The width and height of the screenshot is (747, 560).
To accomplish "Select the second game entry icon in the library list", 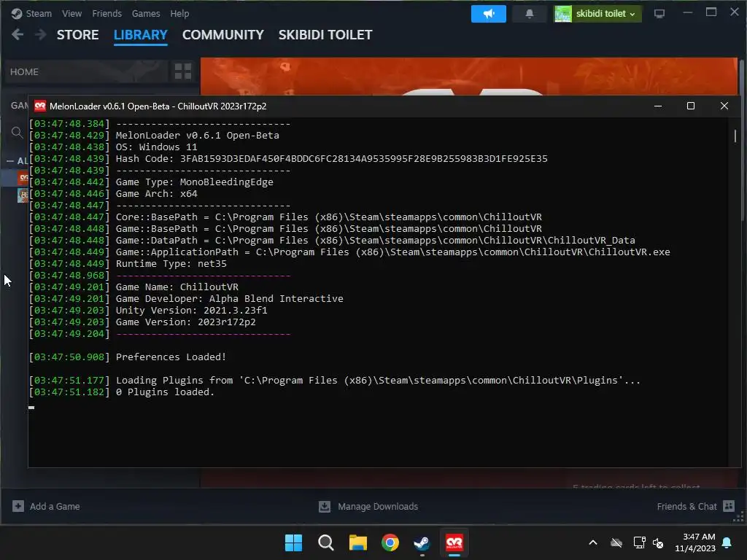I will click(x=23, y=195).
